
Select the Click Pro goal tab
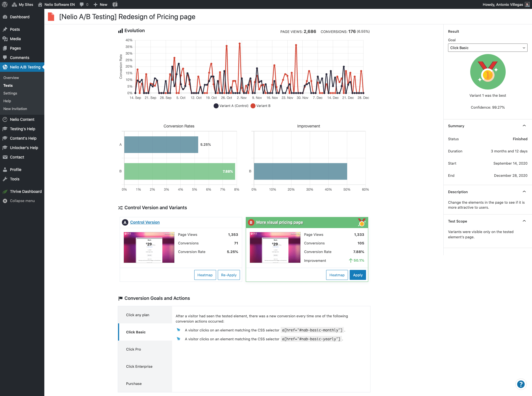[x=134, y=349]
